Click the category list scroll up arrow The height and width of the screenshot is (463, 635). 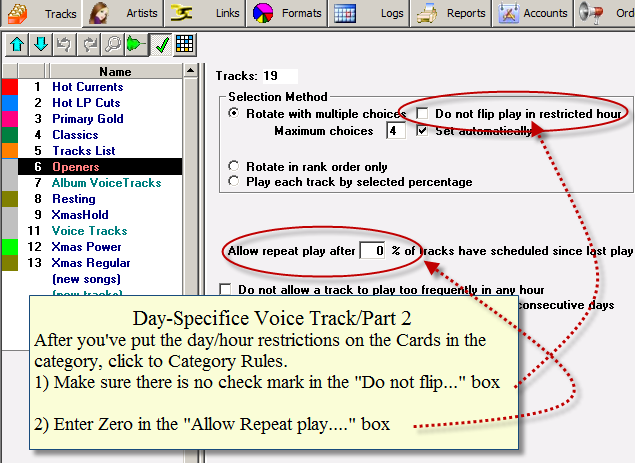(x=190, y=71)
